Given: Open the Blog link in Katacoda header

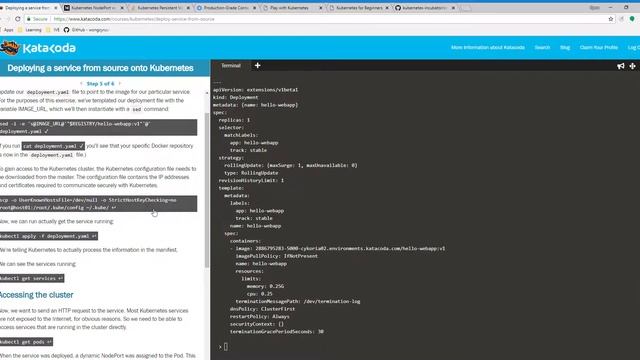Looking at the screenshot, I should 565,48.
